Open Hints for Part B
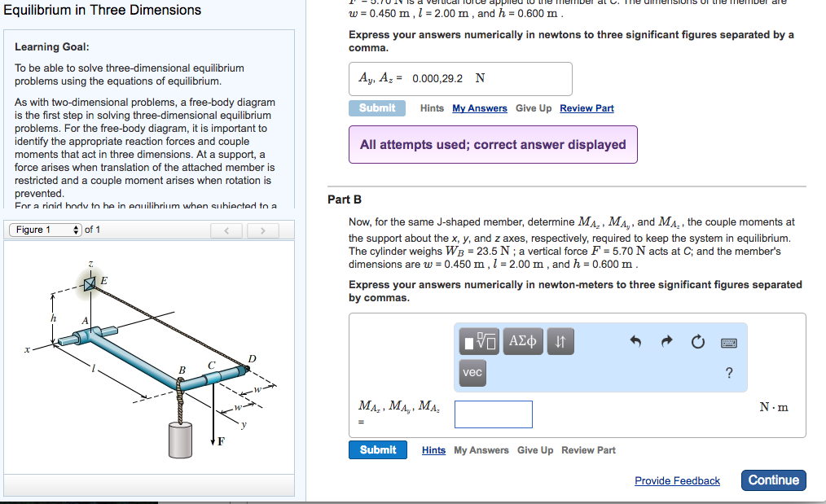Viewport: 826px width, 504px height. (433, 449)
